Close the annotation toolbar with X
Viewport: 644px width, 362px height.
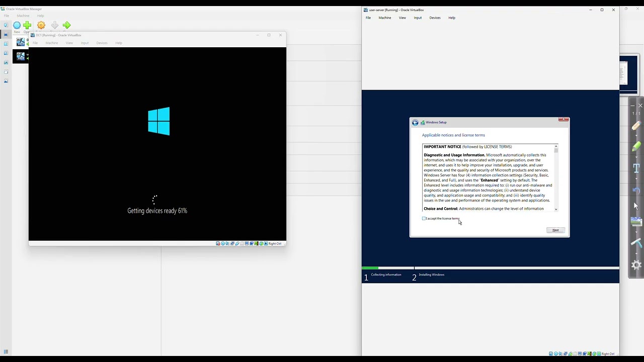[x=640, y=106]
